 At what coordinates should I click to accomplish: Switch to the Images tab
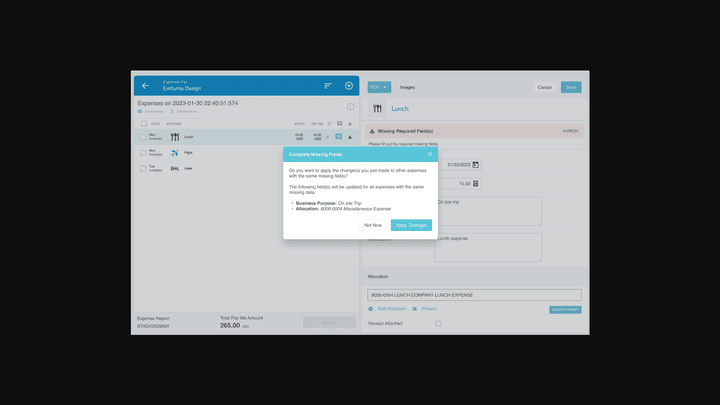click(408, 87)
